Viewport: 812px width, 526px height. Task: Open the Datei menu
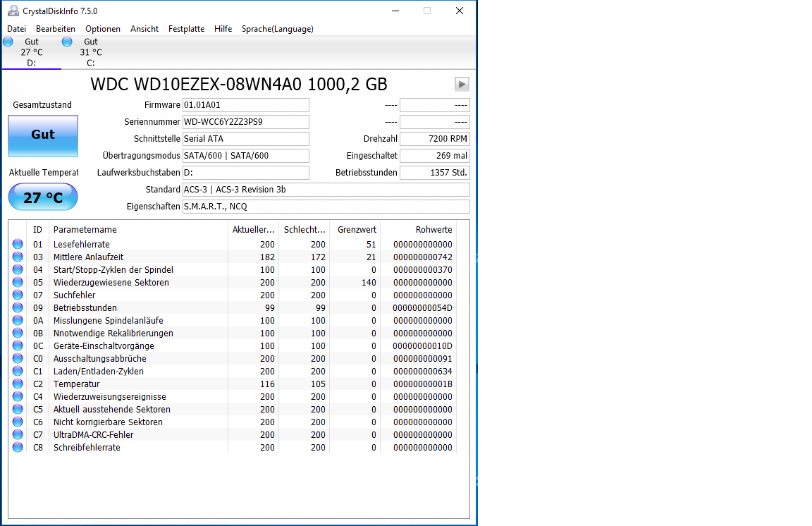point(17,29)
